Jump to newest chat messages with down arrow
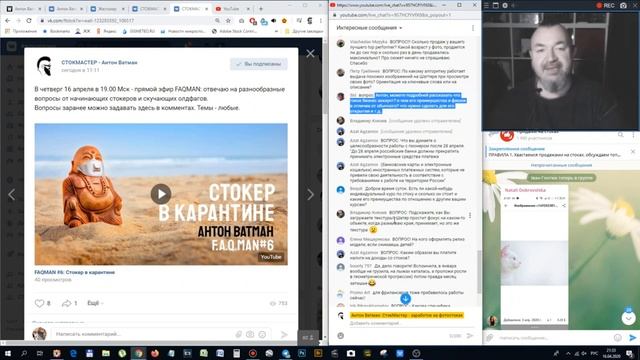640x360 pixels. 405,298
